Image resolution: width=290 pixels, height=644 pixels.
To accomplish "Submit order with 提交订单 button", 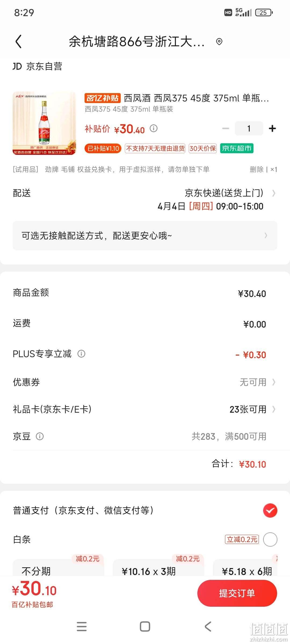I will click(x=237, y=593).
